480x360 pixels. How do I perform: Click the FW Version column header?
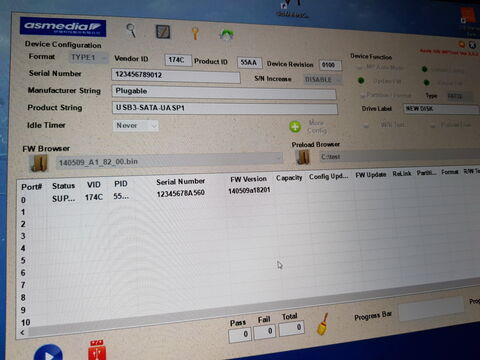coord(248,179)
